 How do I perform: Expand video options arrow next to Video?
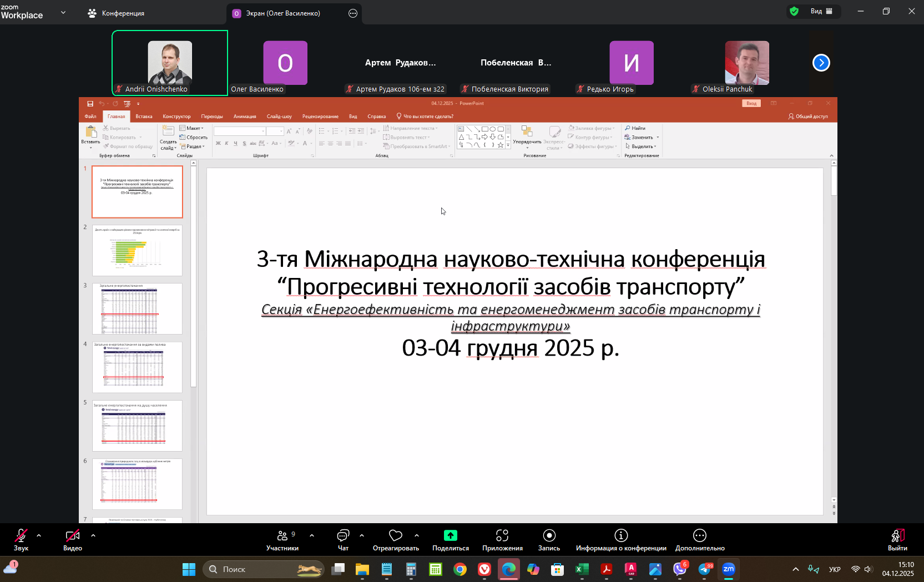click(x=93, y=535)
